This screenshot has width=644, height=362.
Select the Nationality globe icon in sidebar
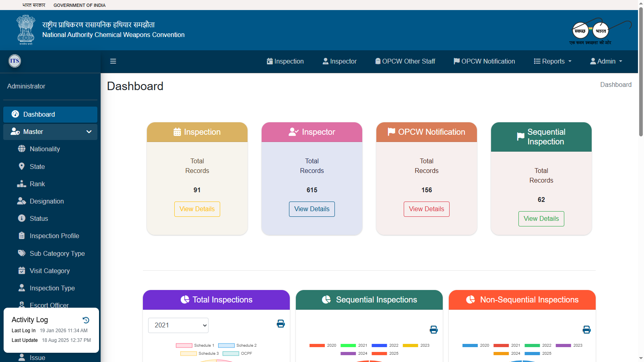point(23,149)
